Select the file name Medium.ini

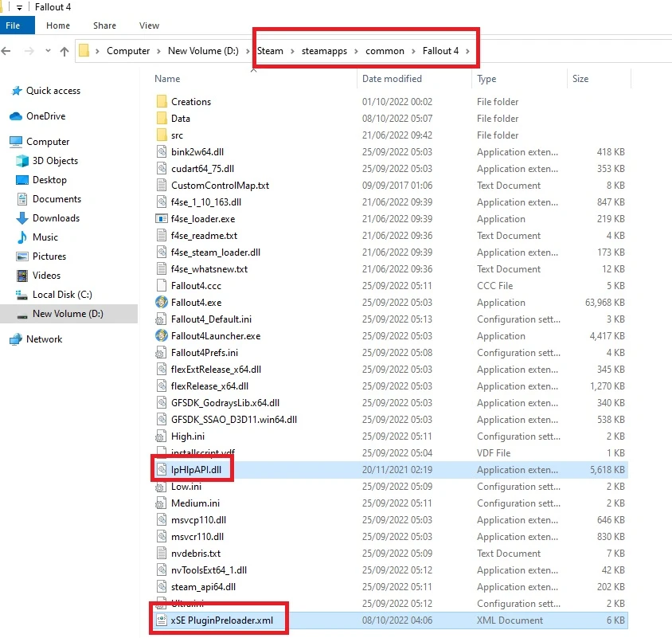tap(195, 503)
